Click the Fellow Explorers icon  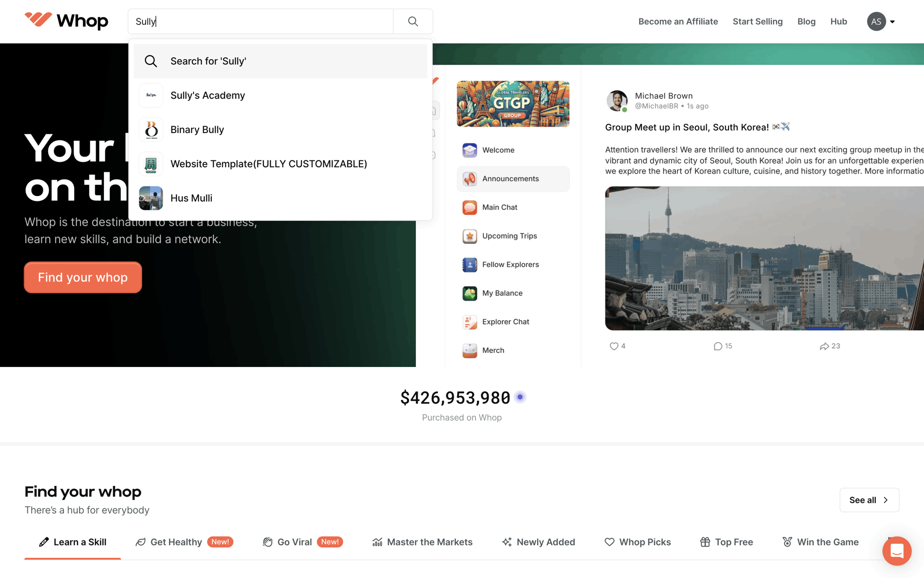(470, 264)
